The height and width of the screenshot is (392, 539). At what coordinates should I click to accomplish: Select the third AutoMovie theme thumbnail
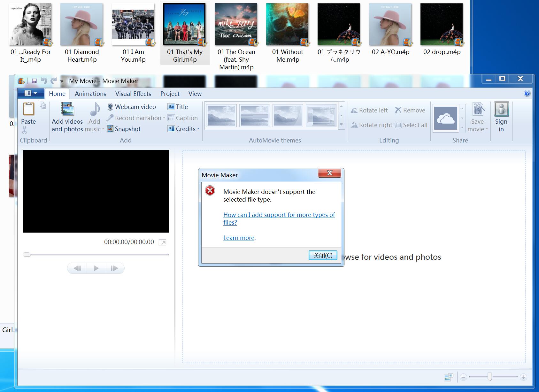click(x=288, y=115)
